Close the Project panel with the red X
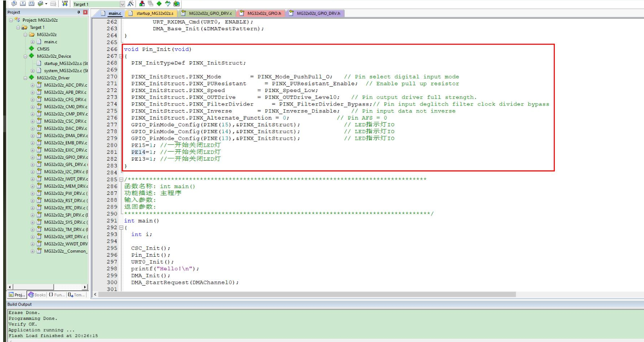 (x=85, y=12)
